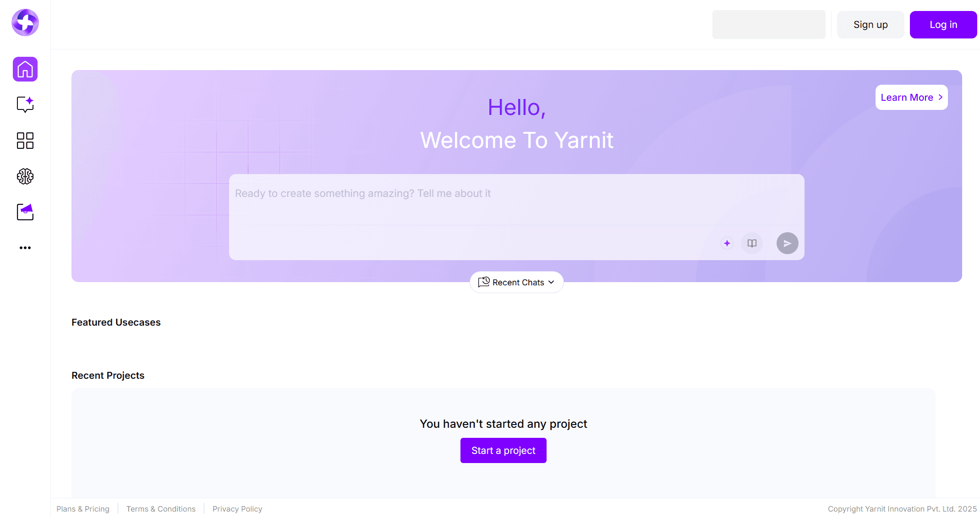Click the Start a project button
Image resolution: width=980 pixels, height=518 pixels.
(x=503, y=450)
